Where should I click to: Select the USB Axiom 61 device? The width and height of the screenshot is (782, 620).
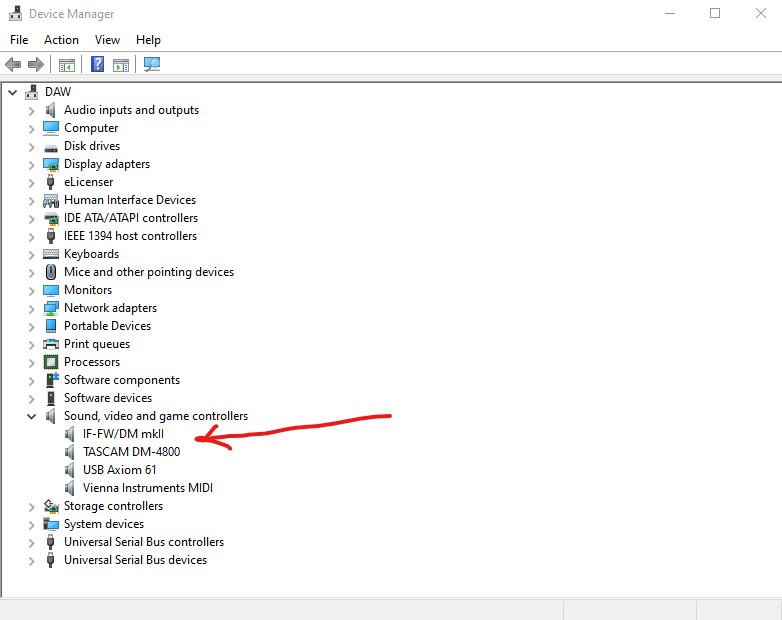(120, 470)
